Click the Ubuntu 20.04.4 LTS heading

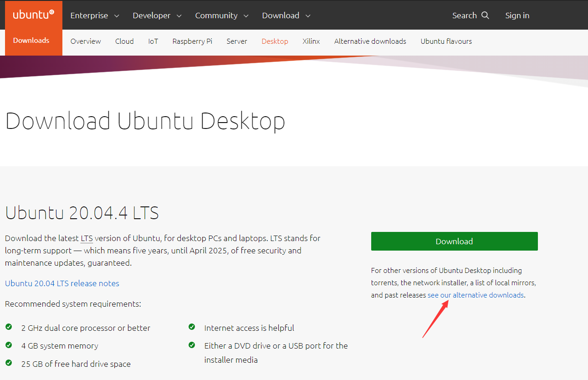[82, 213]
